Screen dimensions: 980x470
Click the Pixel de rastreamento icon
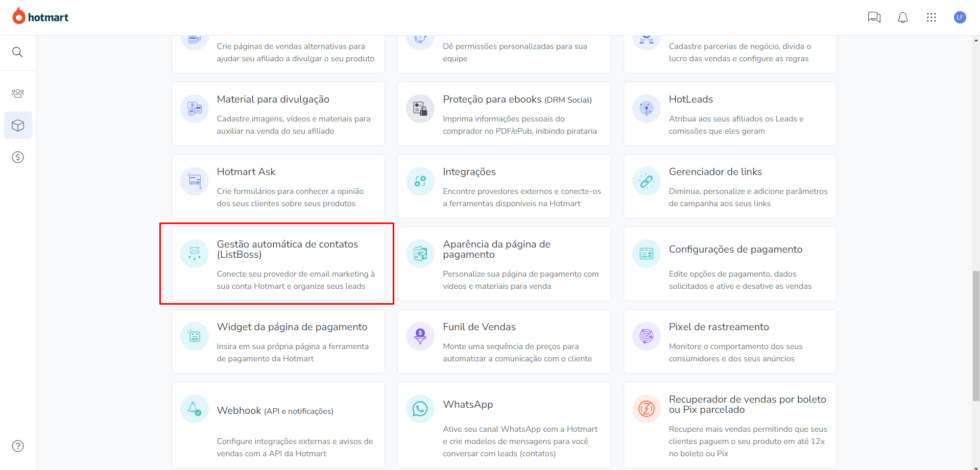click(x=647, y=336)
